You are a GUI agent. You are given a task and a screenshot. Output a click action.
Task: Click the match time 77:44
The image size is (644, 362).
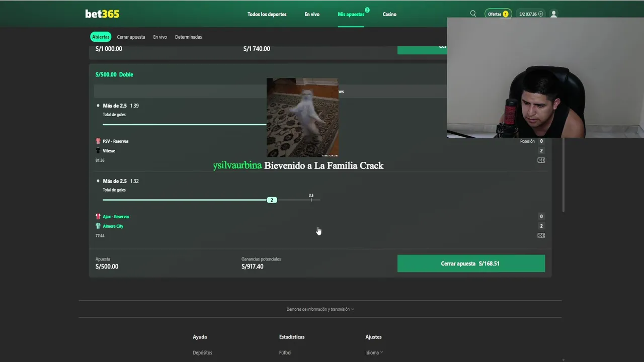click(100, 236)
